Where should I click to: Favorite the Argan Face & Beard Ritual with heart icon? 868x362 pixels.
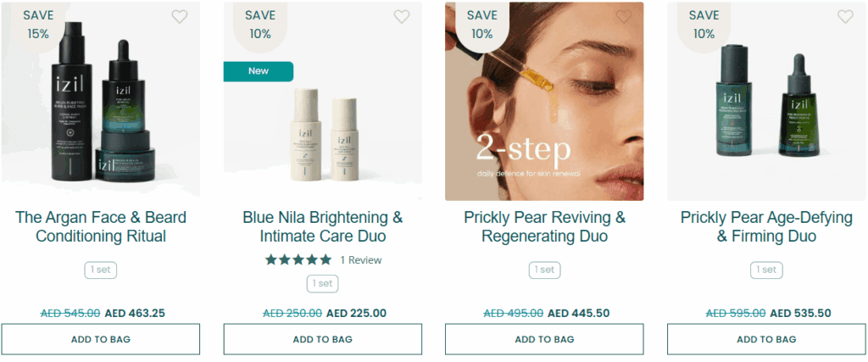click(180, 16)
